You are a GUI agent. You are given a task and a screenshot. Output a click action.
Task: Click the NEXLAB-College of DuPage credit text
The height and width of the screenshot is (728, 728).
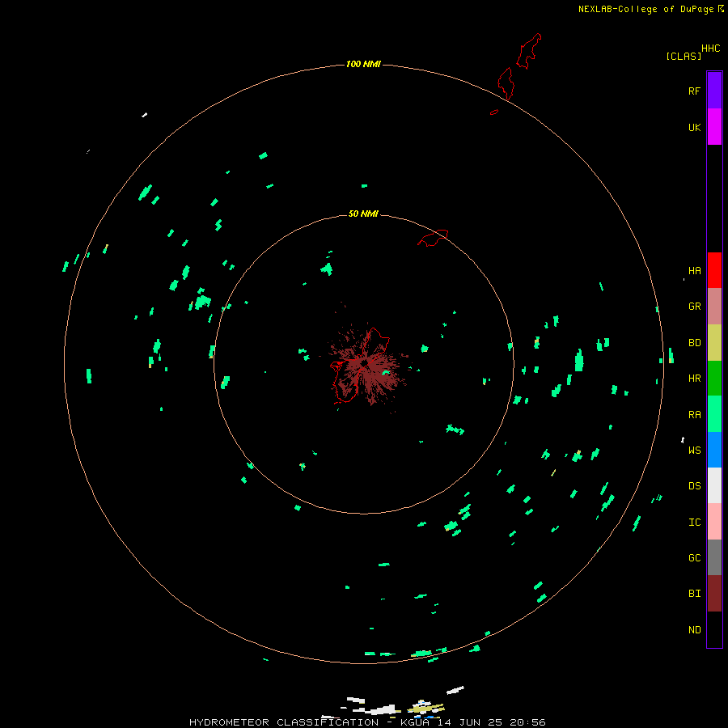coord(645,9)
